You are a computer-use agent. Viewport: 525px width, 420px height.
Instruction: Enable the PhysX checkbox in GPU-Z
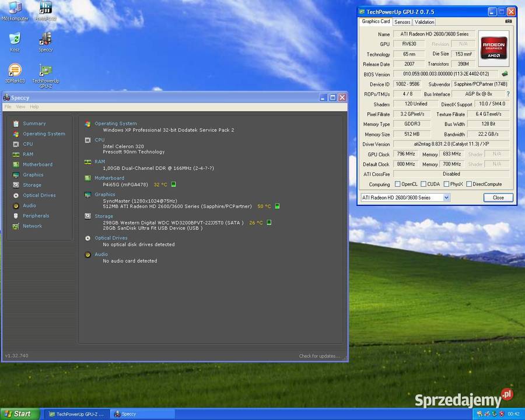[446, 184]
